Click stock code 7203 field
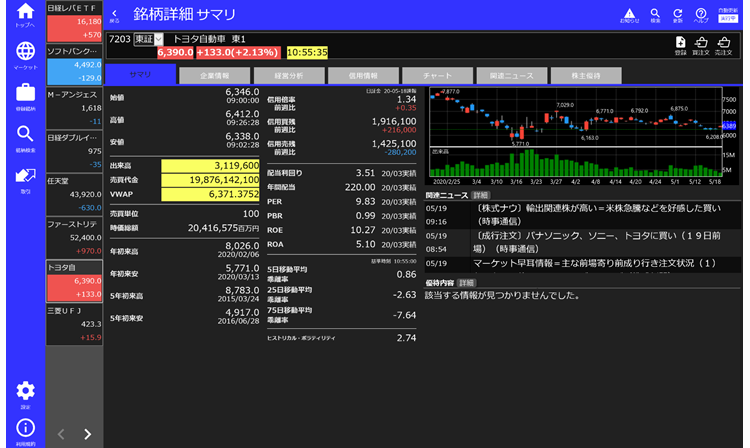This screenshot has height=448, width=750. [x=120, y=39]
